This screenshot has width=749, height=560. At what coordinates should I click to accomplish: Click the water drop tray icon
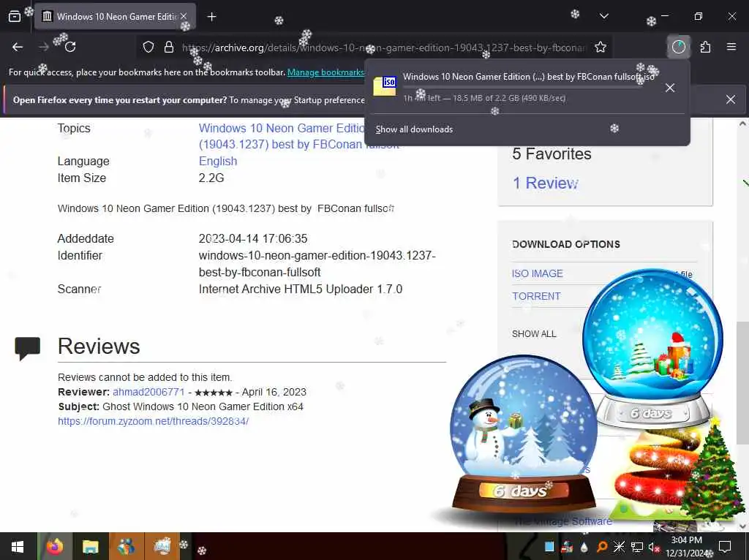584,547
